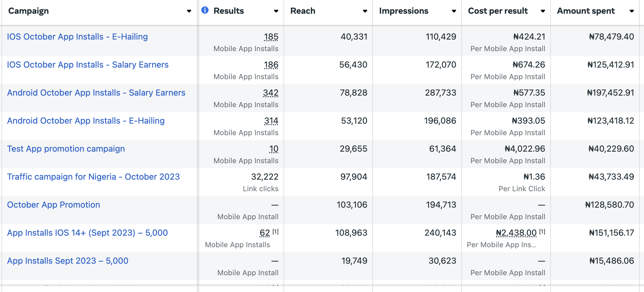Open the Test App promotion campaign
This screenshot has height=292, width=644.
coord(66,149)
